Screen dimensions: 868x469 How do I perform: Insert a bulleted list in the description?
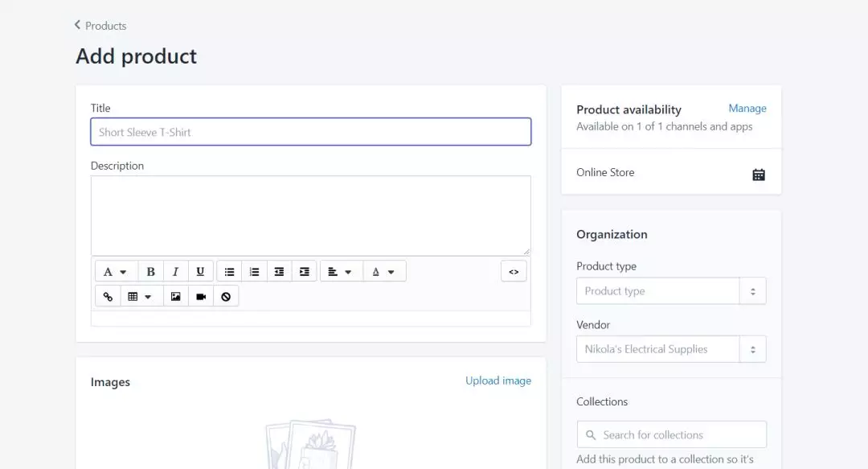230,271
